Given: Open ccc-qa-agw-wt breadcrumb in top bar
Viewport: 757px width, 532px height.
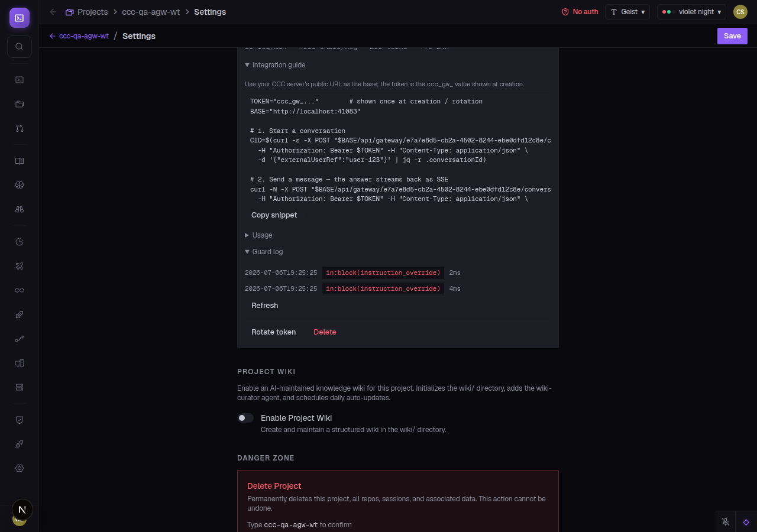Looking at the screenshot, I should tap(151, 12).
